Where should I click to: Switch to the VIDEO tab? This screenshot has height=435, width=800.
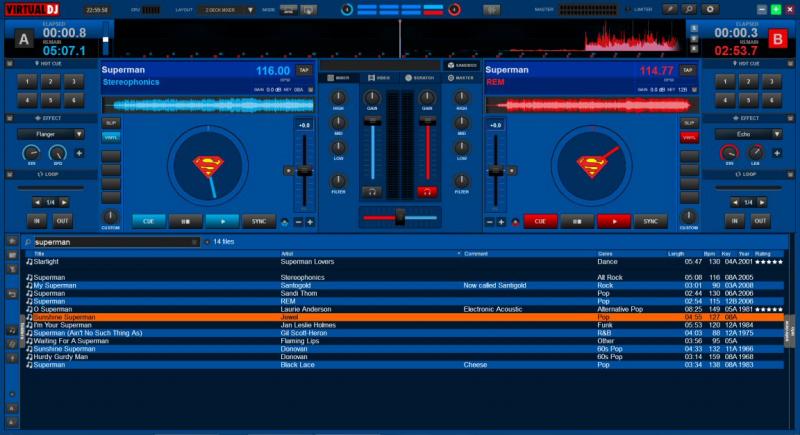pyautogui.click(x=379, y=78)
